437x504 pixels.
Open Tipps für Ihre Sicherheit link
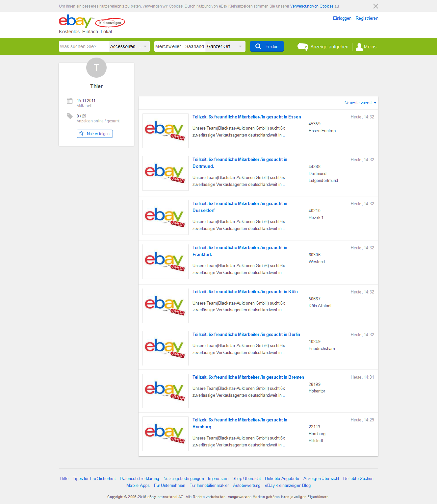click(94, 478)
